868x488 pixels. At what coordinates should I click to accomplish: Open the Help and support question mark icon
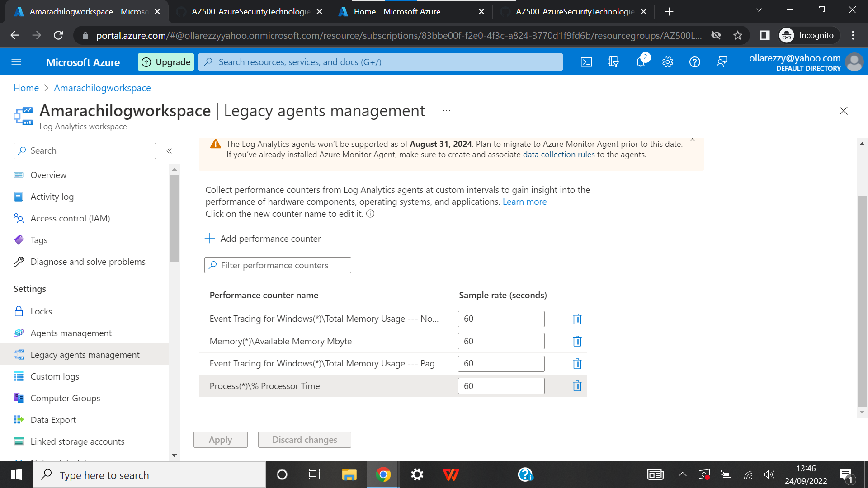coord(695,62)
